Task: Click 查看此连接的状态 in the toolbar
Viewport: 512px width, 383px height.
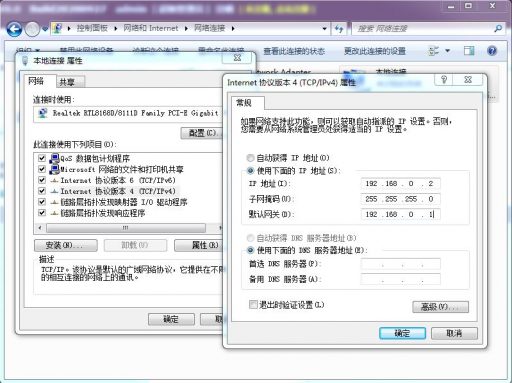Action: pos(294,51)
